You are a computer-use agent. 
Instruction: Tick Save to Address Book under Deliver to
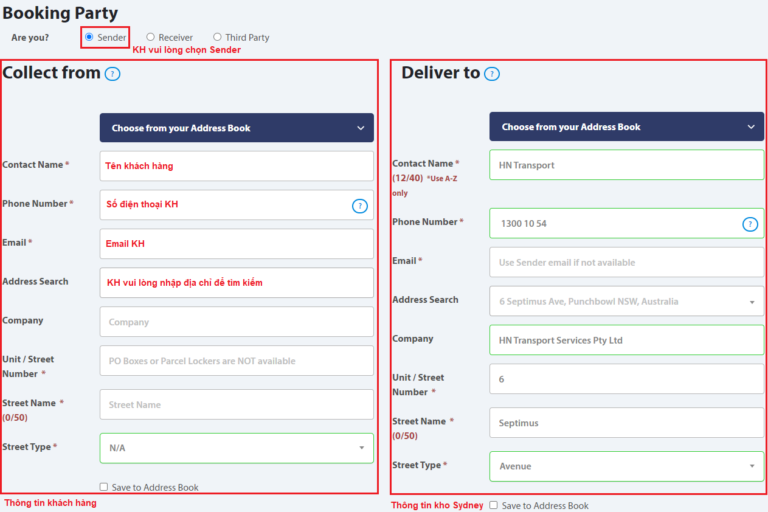click(494, 506)
